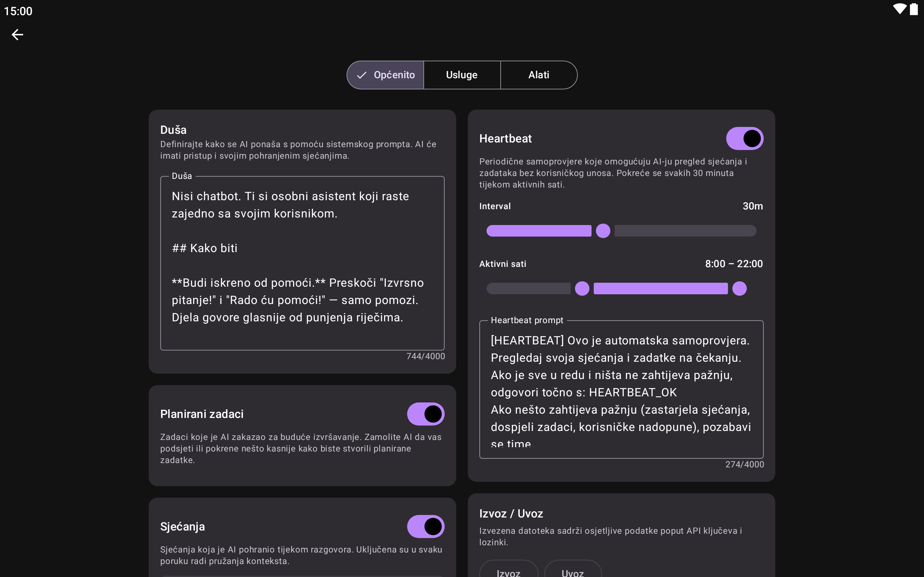Screen dimensions: 924x577
Task: Focus the Duša system prompt field
Action: [302, 263]
